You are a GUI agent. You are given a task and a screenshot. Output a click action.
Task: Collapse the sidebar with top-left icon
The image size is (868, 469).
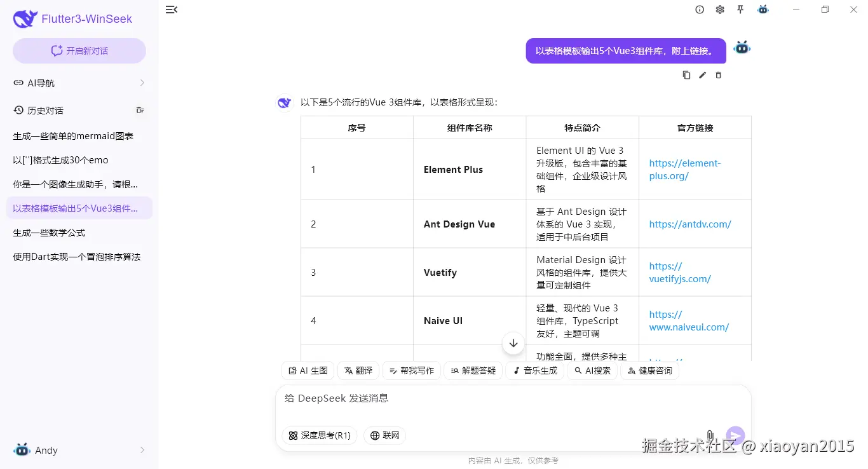pyautogui.click(x=172, y=10)
